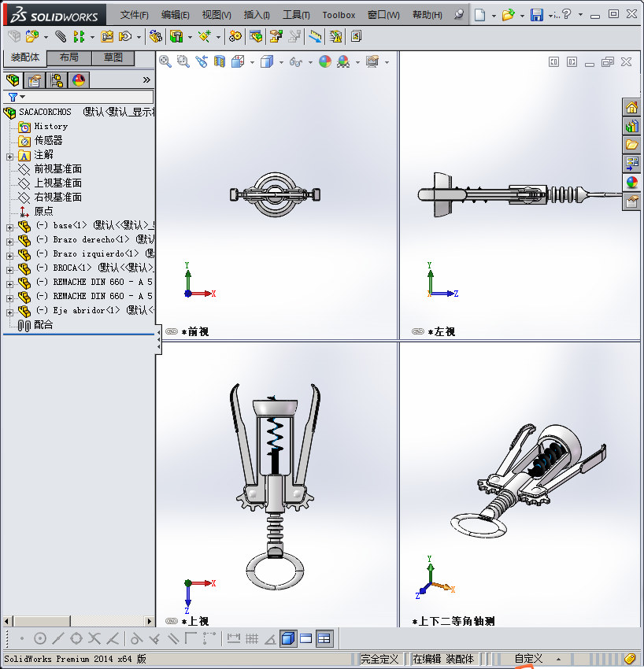The image size is (644, 669).
Task: Open the Apply Scene tool
Action: click(344, 62)
